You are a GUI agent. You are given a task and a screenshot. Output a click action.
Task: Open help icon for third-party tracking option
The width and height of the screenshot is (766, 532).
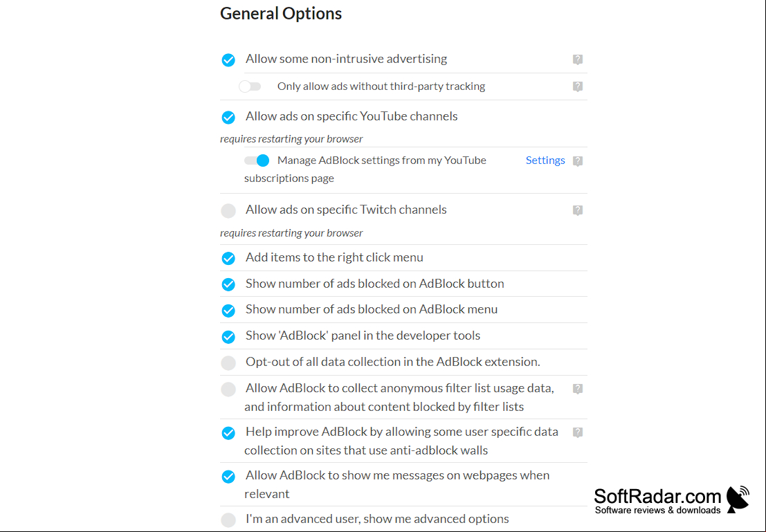[577, 86]
